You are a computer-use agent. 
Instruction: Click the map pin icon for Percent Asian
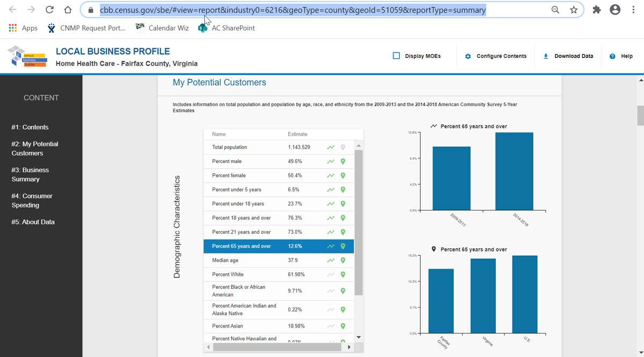pos(343,326)
